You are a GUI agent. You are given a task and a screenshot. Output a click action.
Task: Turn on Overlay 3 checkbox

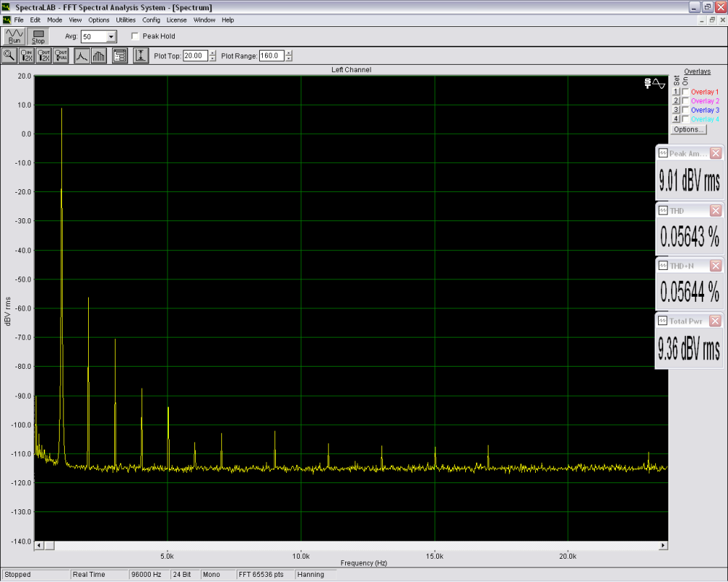point(685,110)
